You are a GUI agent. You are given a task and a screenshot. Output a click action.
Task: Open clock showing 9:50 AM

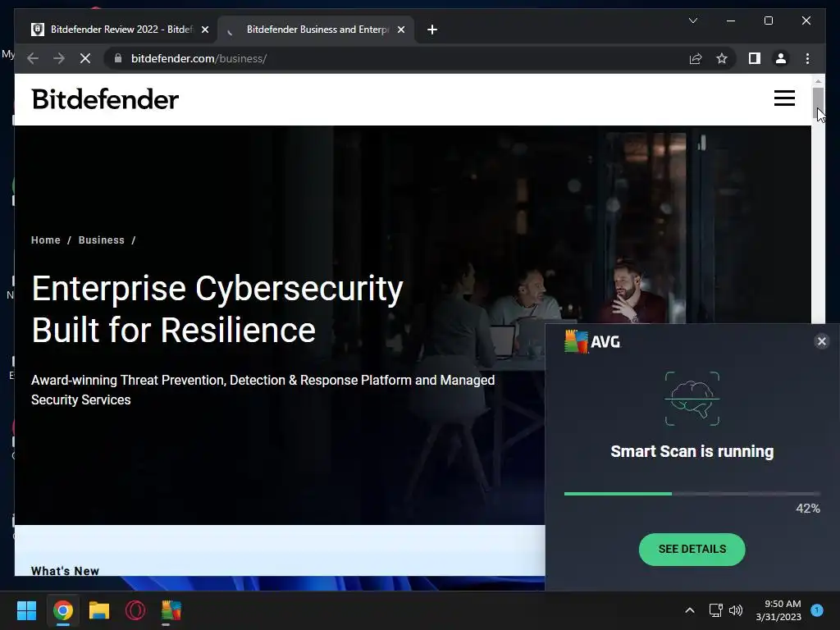(778, 610)
